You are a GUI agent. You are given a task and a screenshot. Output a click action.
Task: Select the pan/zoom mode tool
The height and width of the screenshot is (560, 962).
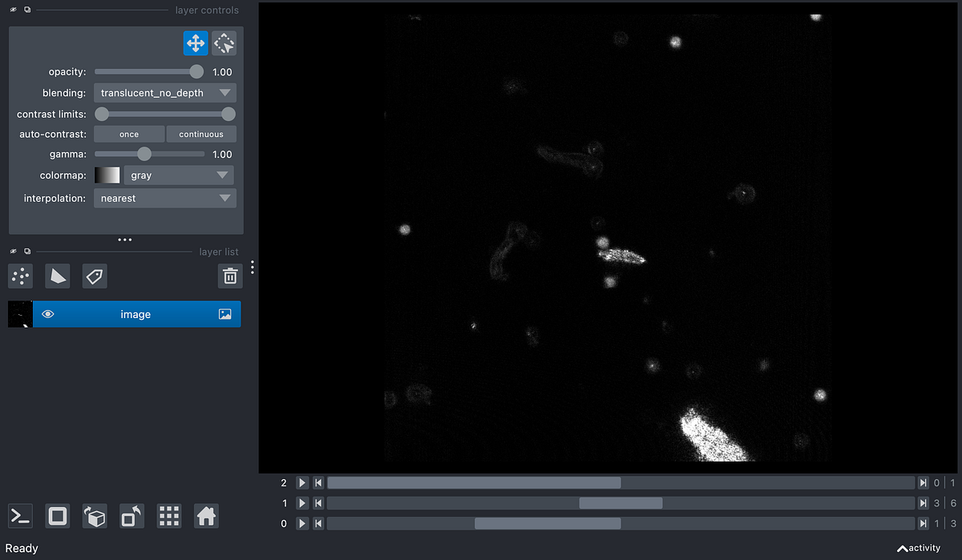pos(196,42)
